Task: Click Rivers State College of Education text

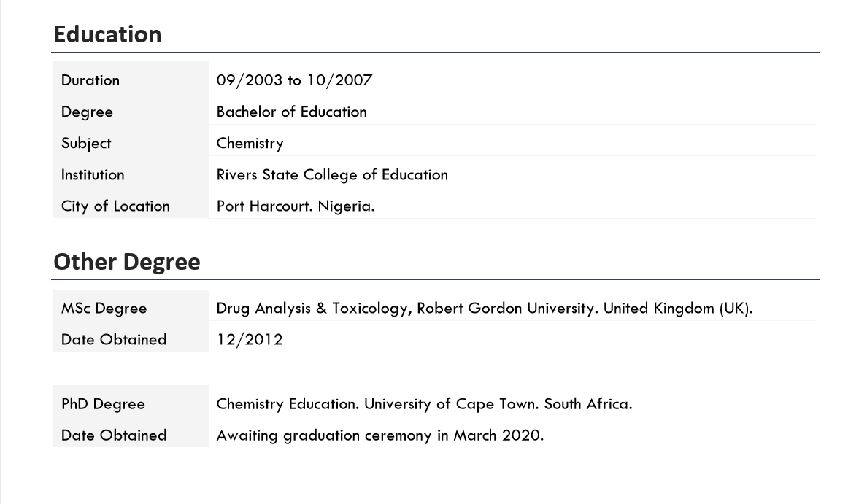Action: pyautogui.click(x=332, y=174)
